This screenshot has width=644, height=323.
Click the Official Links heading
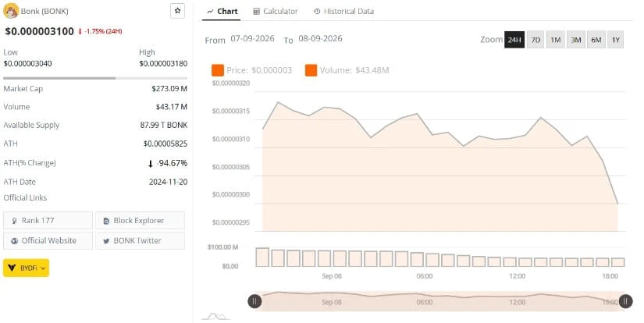pyautogui.click(x=25, y=198)
